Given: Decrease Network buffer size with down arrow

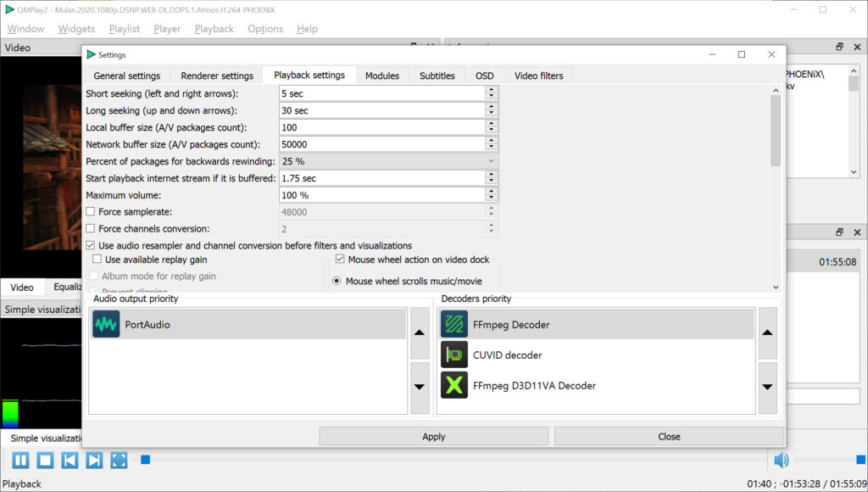Looking at the screenshot, I should pyautogui.click(x=491, y=148).
